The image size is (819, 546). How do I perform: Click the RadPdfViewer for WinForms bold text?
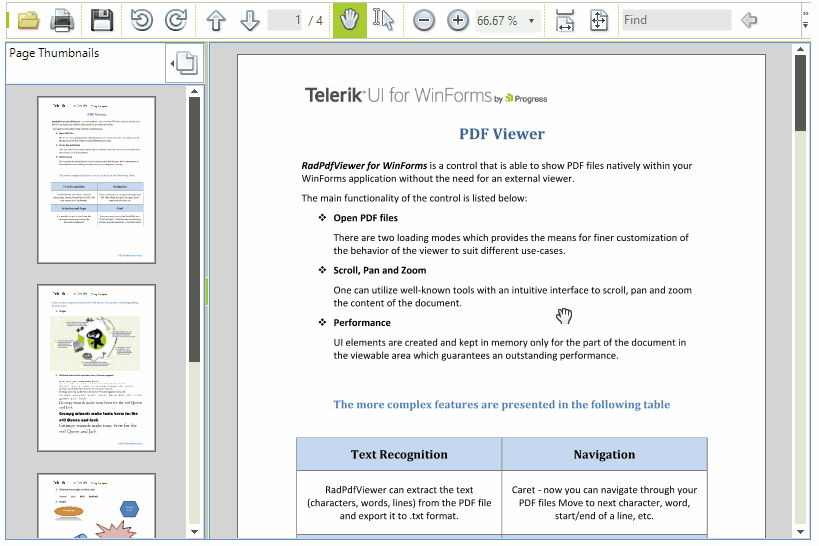point(364,166)
